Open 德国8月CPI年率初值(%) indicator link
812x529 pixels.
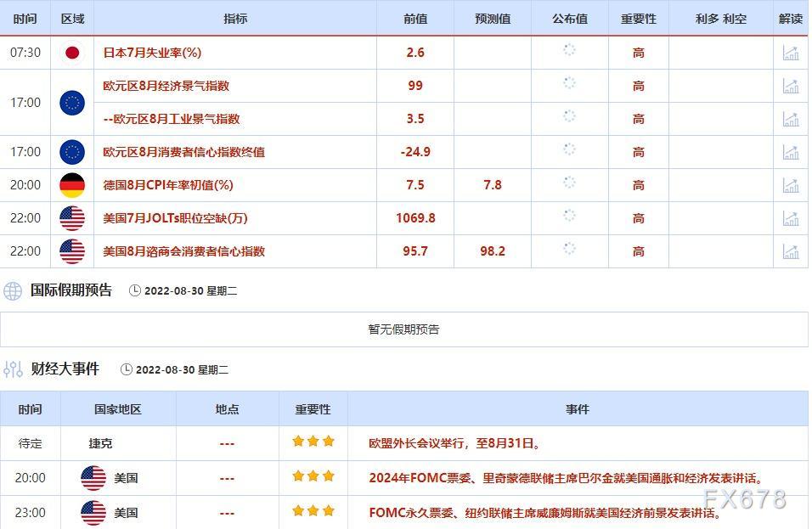click(x=167, y=185)
